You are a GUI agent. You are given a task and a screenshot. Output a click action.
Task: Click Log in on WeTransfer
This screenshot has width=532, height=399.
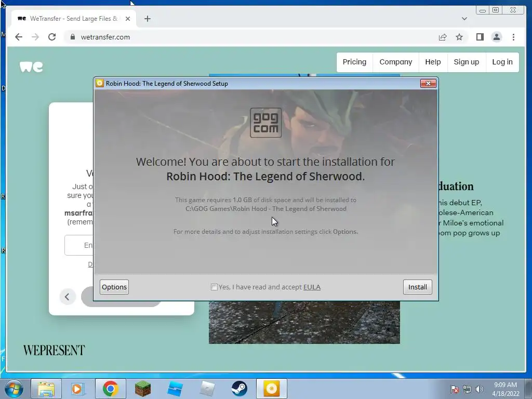[x=502, y=62]
